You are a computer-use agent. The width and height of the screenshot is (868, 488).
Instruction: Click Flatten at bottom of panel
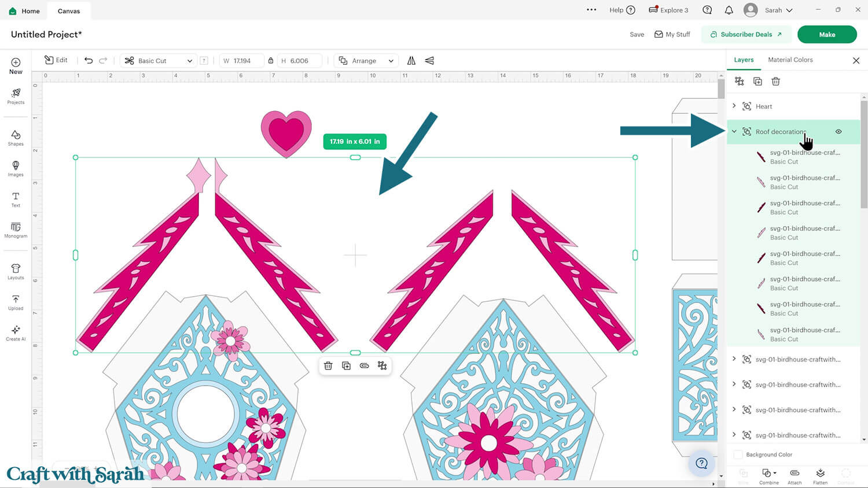(x=820, y=476)
